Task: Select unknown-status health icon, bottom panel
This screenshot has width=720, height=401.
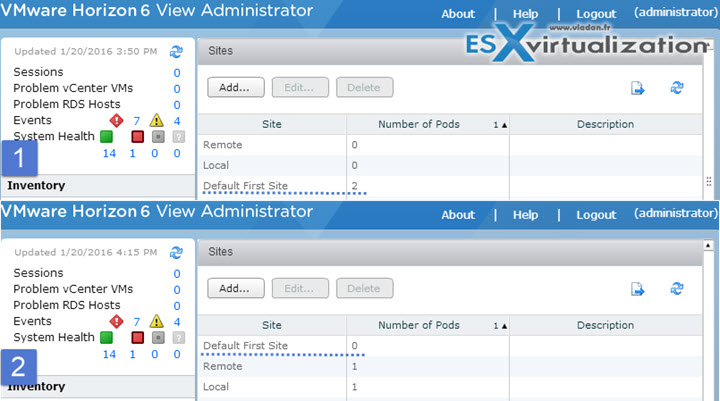Action: (179, 338)
